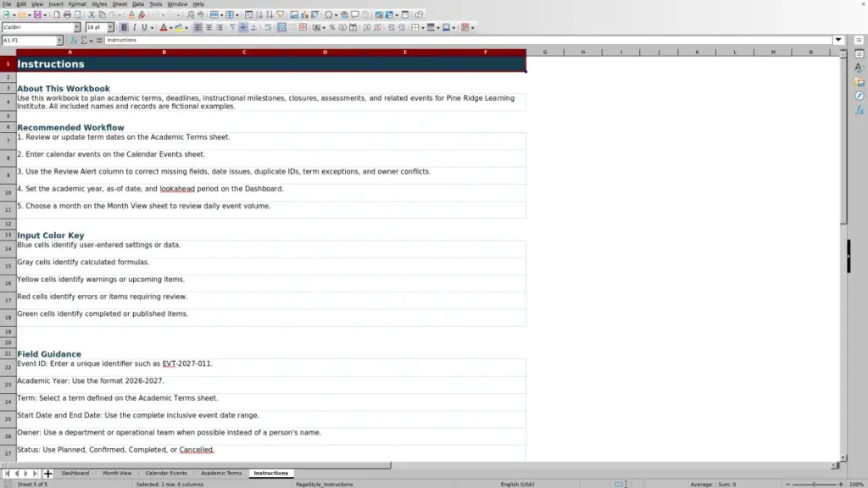Apply the red Font Color swatch
Viewport: 868px width, 488px height.
pos(164,27)
